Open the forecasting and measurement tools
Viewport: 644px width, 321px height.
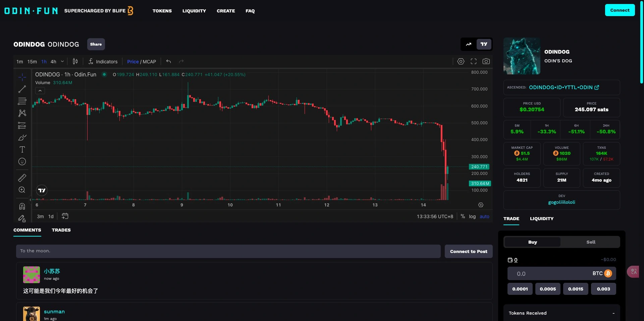tap(22, 125)
